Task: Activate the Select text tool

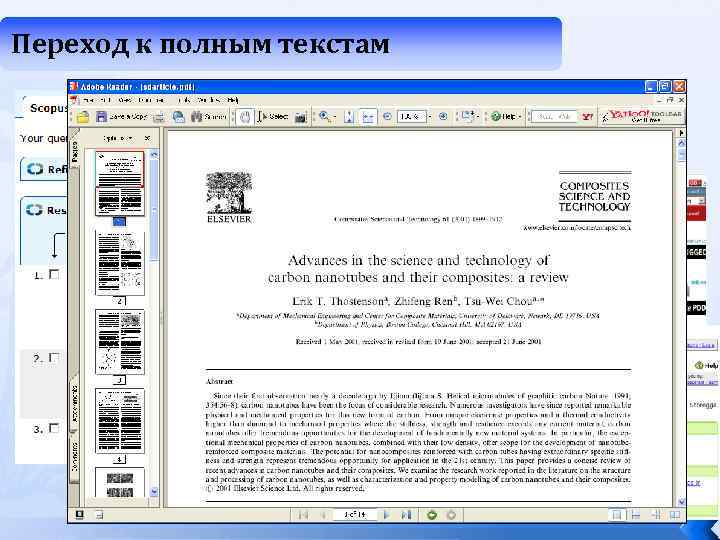Action: (x=273, y=117)
